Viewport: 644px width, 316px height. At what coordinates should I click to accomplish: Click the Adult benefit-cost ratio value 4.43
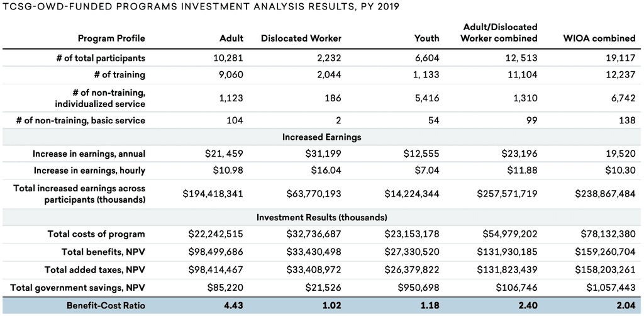[233, 305]
